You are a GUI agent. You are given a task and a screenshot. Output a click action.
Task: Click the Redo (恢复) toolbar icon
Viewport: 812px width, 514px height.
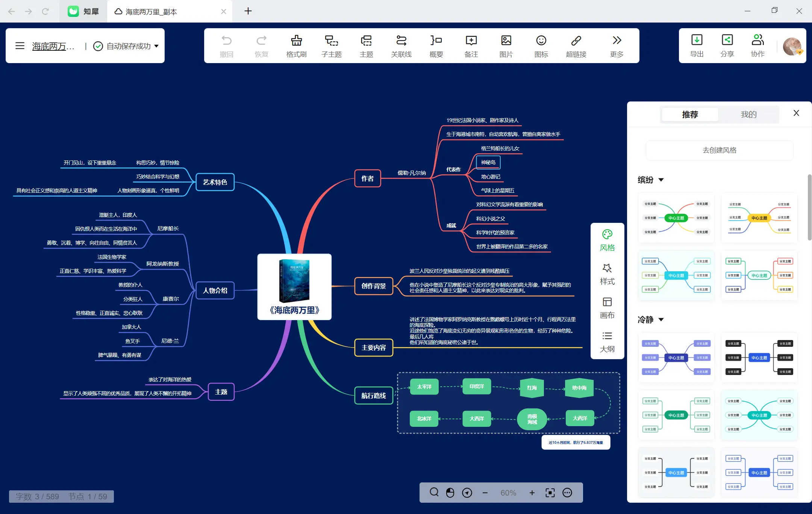[261, 46]
